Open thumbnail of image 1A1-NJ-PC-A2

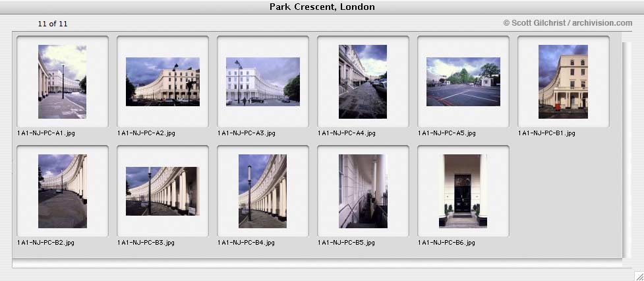coord(163,82)
